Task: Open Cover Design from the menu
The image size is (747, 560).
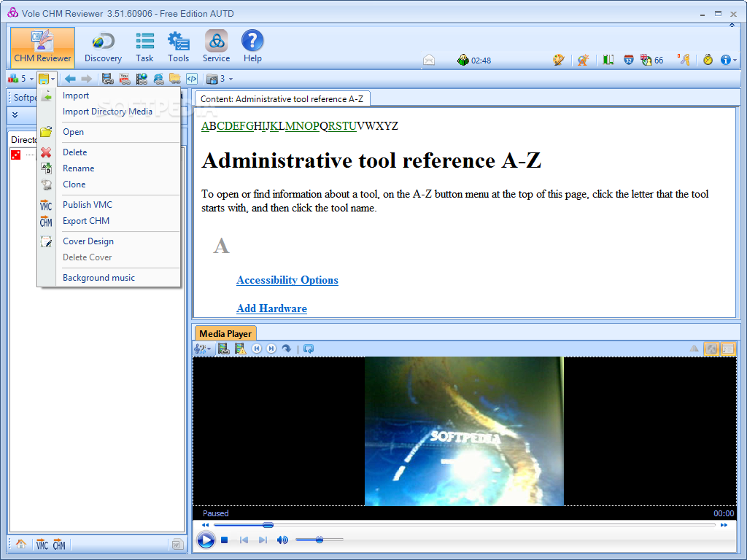Action: pyautogui.click(x=88, y=241)
